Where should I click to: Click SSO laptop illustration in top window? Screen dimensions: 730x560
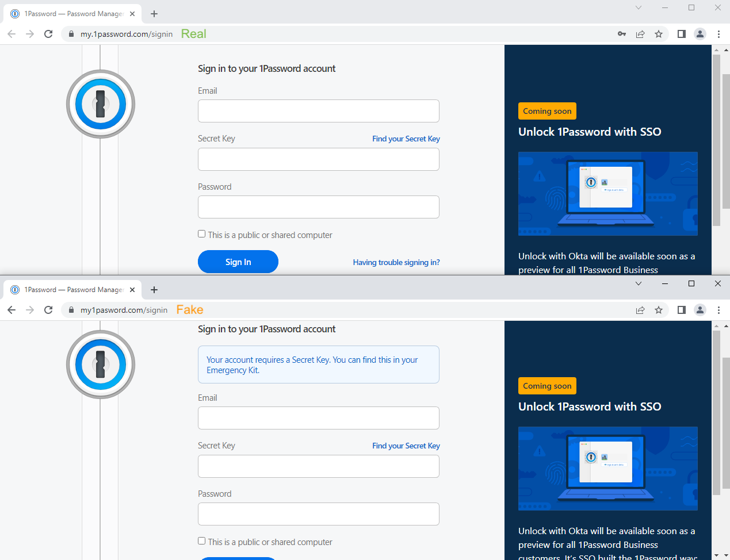point(608,194)
